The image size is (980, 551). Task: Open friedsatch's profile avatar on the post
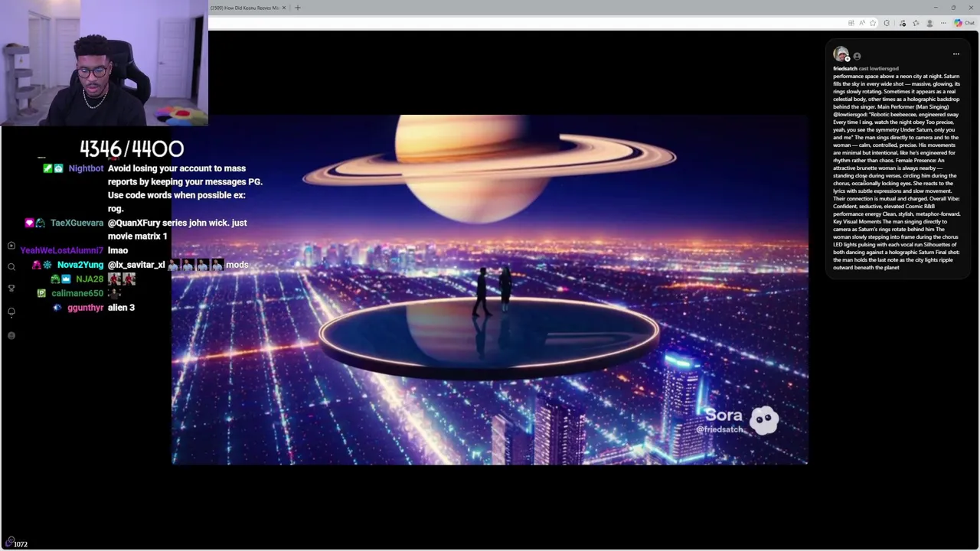(841, 54)
